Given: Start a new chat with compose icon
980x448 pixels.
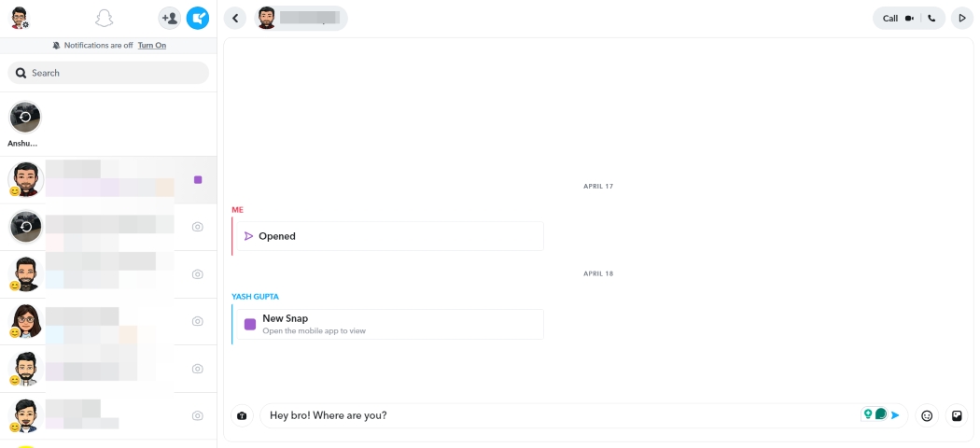Looking at the screenshot, I should pyautogui.click(x=198, y=18).
